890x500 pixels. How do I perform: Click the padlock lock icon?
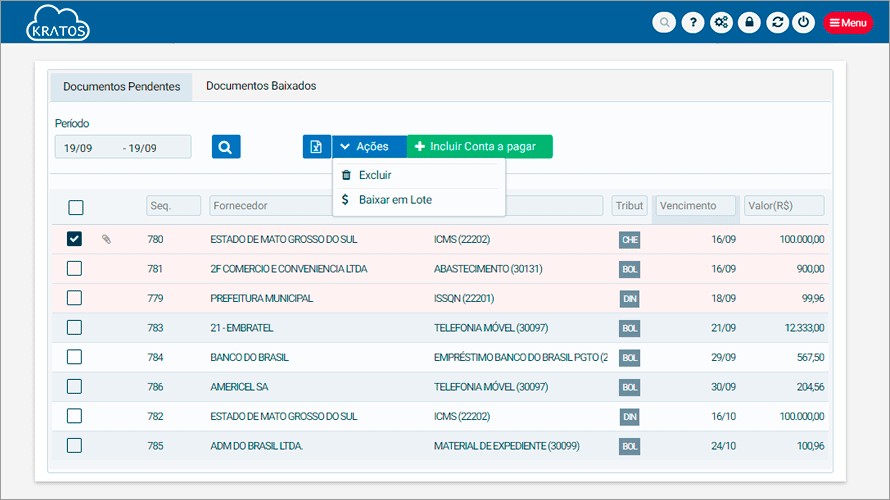749,23
